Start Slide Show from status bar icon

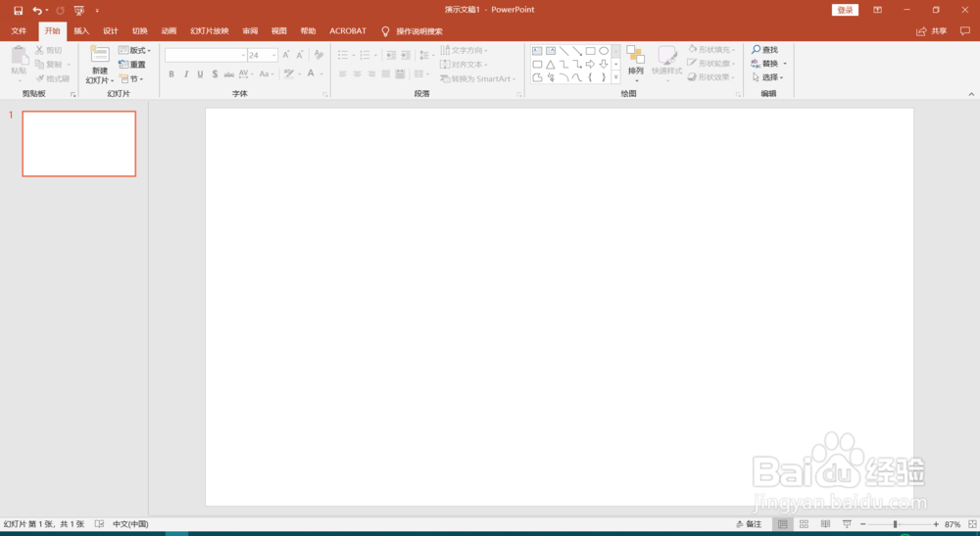click(847, 524)
